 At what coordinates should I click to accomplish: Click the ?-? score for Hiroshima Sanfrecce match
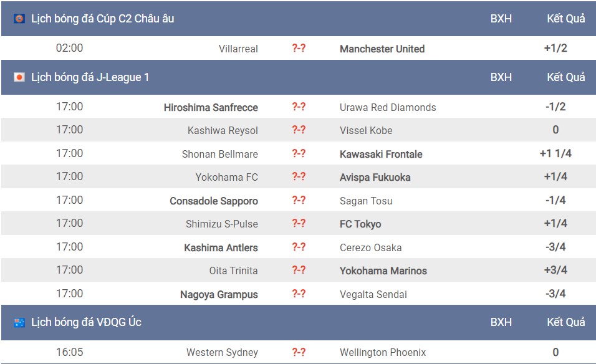pyautogui.click(x=299, y=107)
